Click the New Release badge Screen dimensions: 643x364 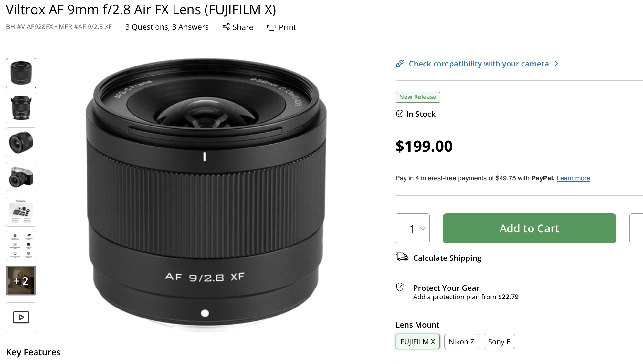(x=417, y=97)
